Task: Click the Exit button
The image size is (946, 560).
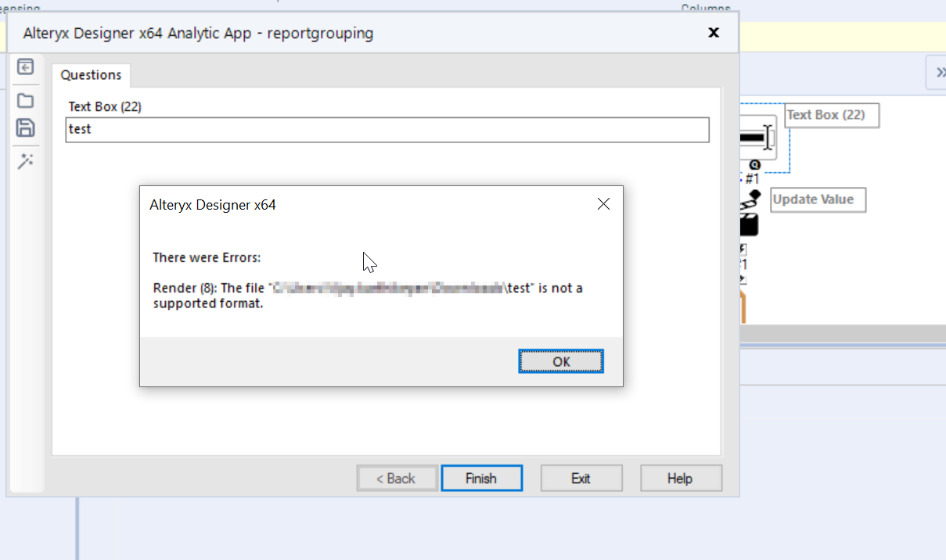Action: pyautogui.click(x=581, y=478)
